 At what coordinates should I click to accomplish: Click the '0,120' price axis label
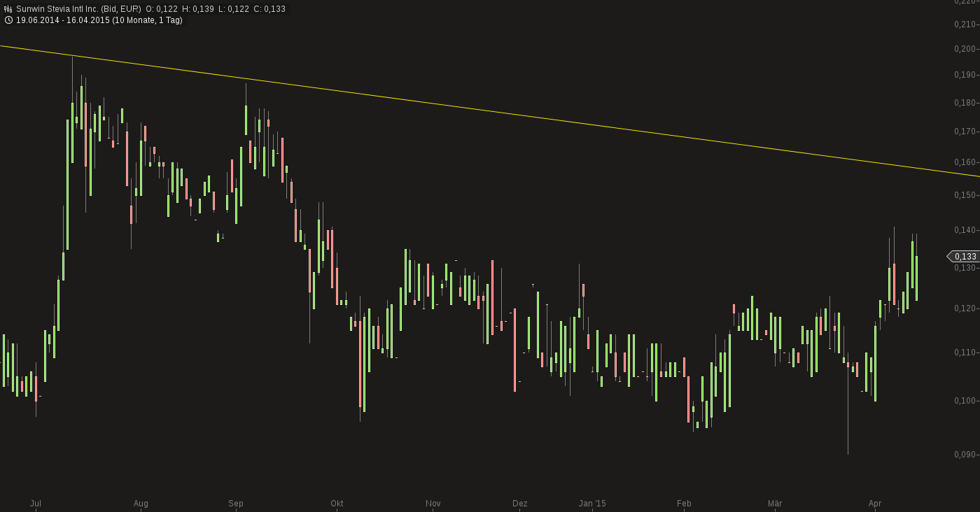[965, 308]
